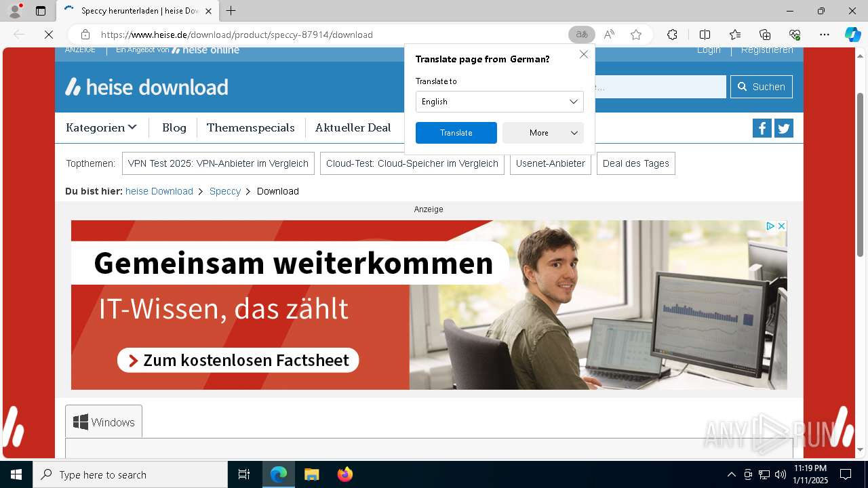Click the browser address bar URL

point(237,35)
